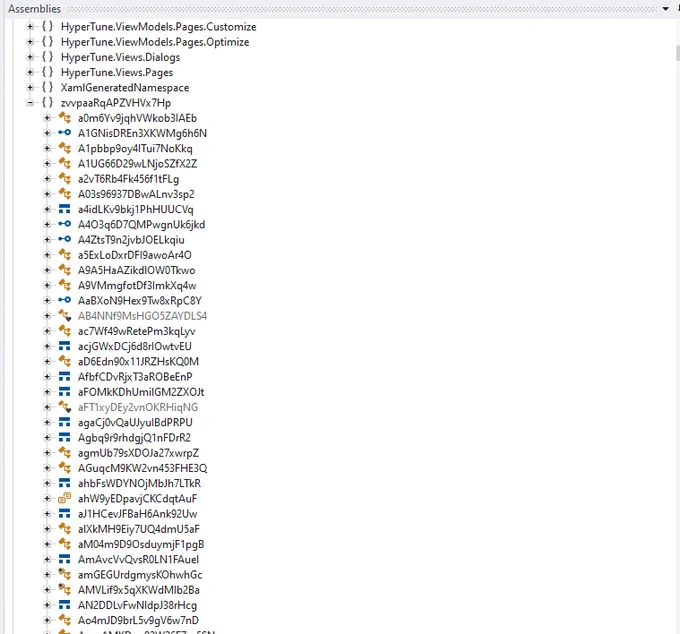Click struct icon beside acjGWxDCj6d8rIOwtvEU
Viewport: 680px width, 634px height.
pos(64,346)
